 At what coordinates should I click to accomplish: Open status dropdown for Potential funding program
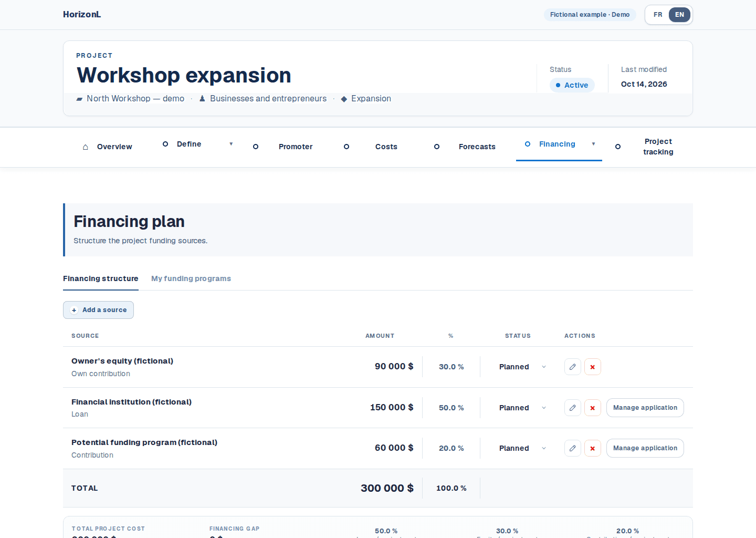click(523, 448)
